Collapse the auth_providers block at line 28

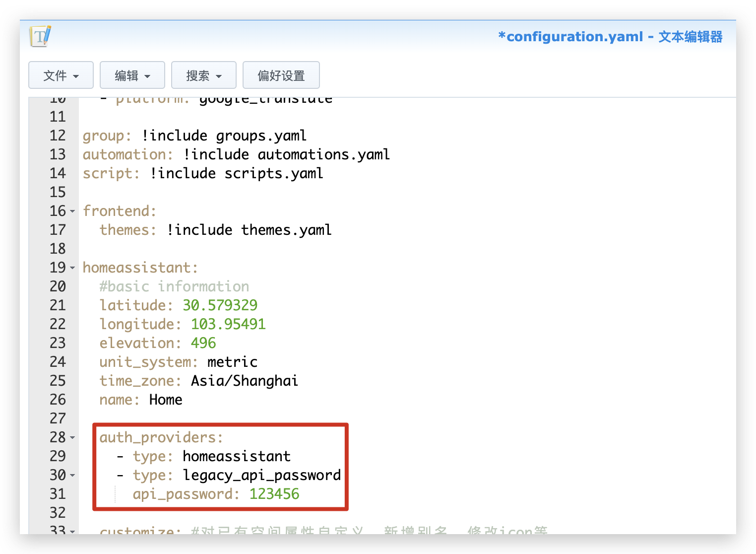click(x=72, y=437)
